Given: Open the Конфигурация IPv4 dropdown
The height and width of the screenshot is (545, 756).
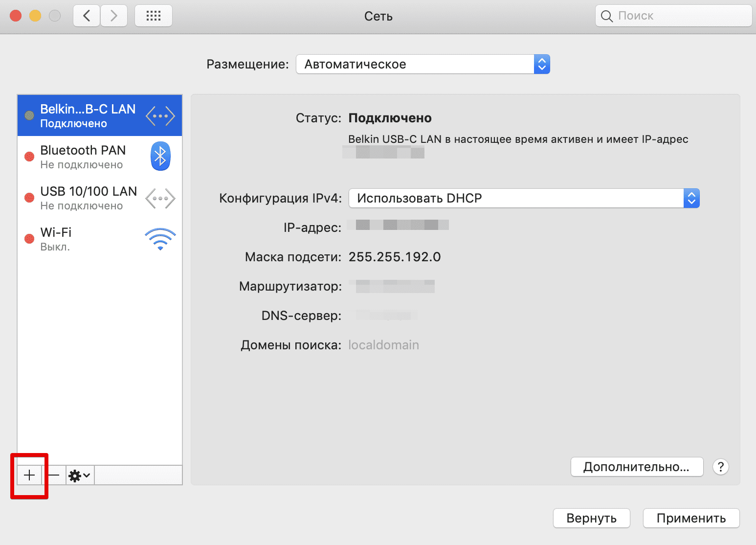Looking at the screenshot, I should [524, 198].
